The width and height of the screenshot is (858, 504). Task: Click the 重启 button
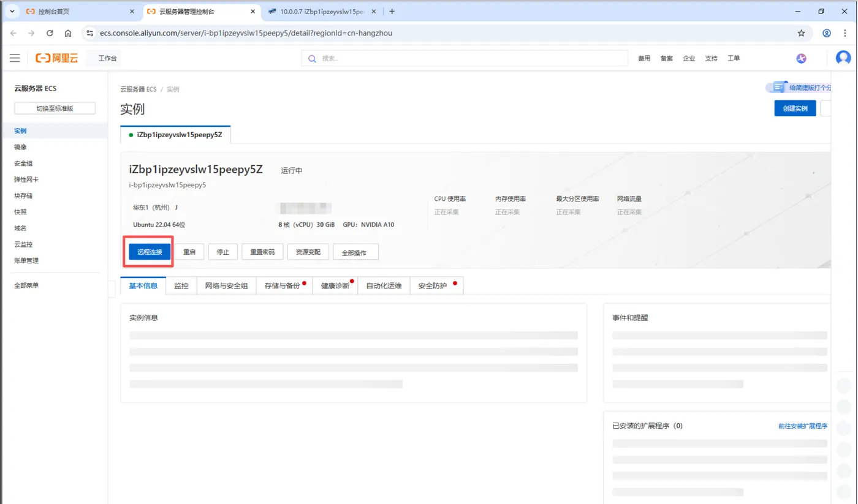[189, 252]
